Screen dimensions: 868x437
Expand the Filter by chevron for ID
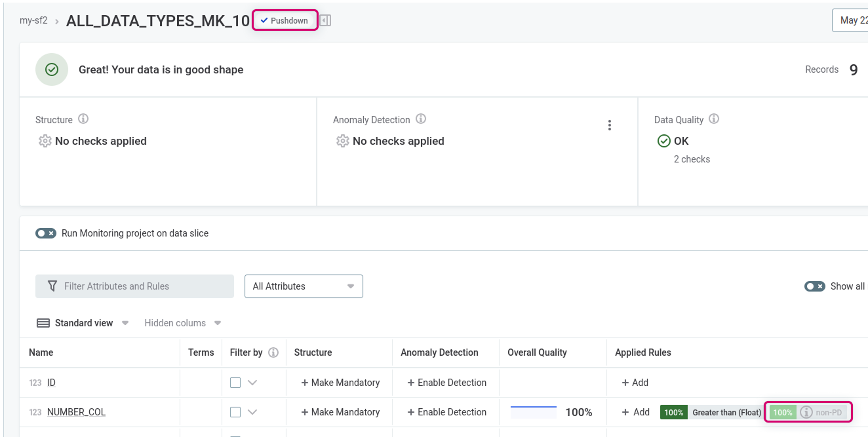coord(252,383)
